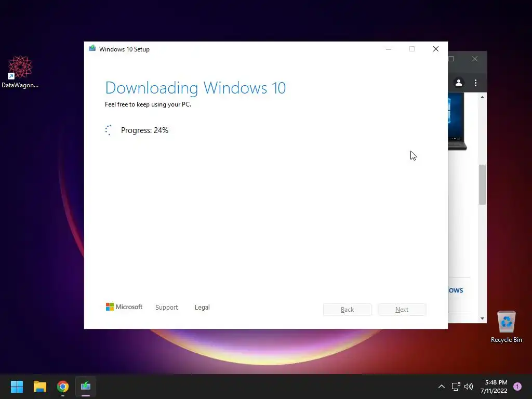
Task: Minimize the Windows 10 Setup window
Action: point(389,49)
